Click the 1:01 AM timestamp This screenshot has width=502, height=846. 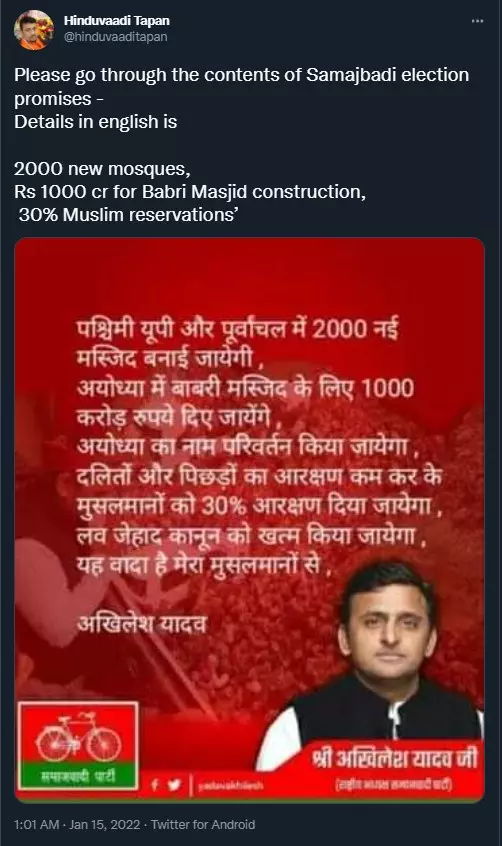click(x=36, y=824)
